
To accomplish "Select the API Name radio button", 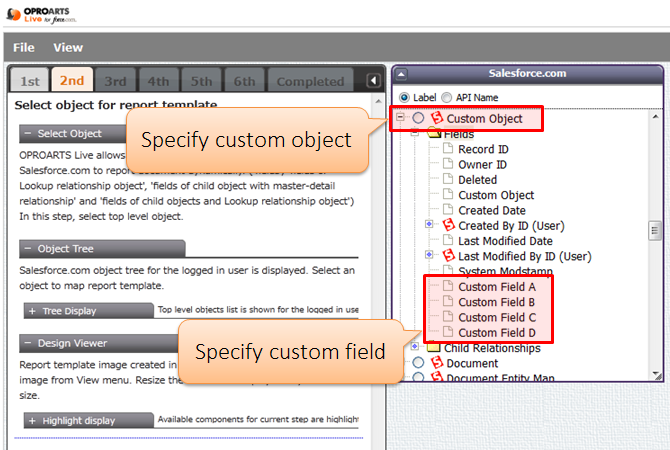I will click(447, 97).
